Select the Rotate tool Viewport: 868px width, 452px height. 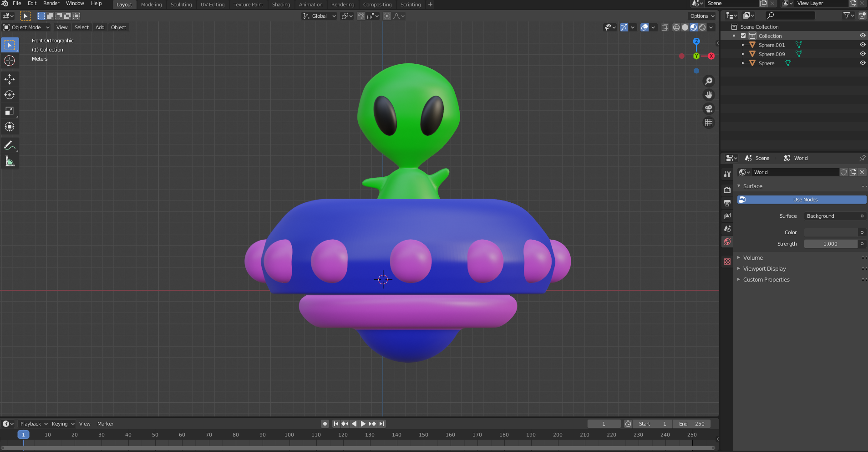pyautogui.click(x=10, y=95)
